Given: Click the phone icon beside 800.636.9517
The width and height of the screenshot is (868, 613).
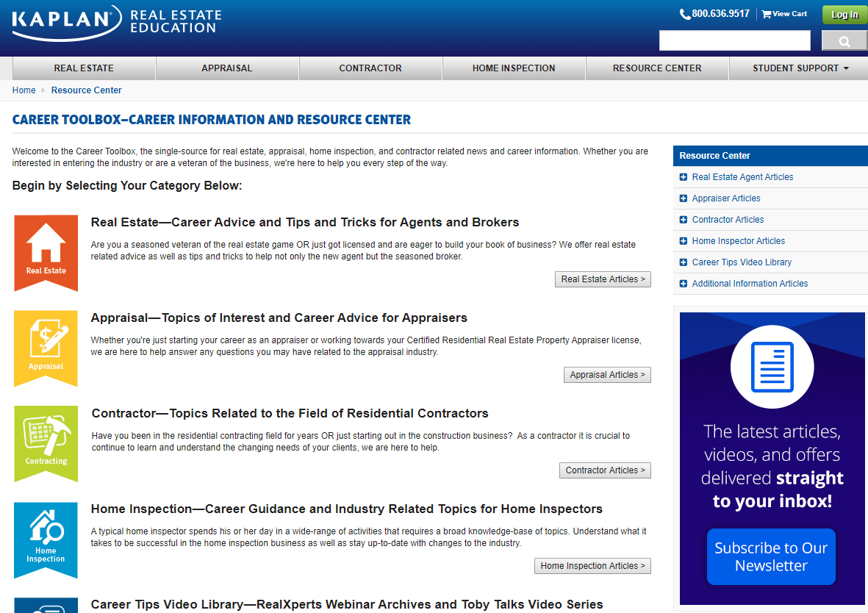Looking at the screenshot, I should point(685,15).
